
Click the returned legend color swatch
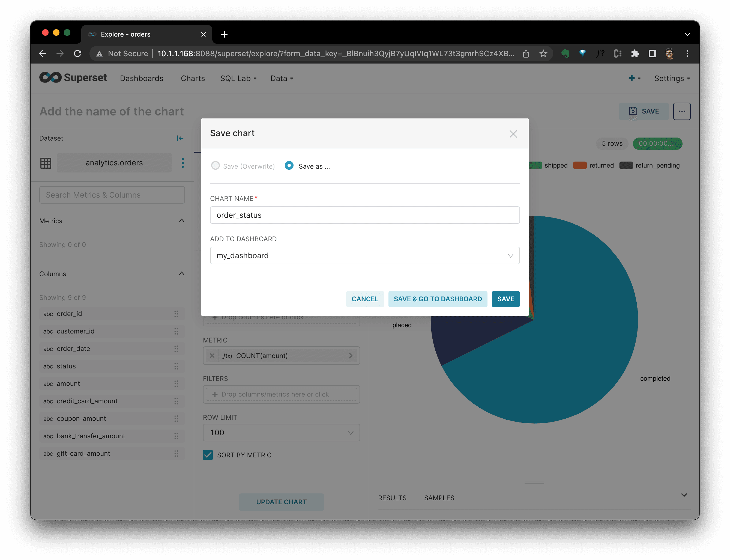(x=579, y=166)
